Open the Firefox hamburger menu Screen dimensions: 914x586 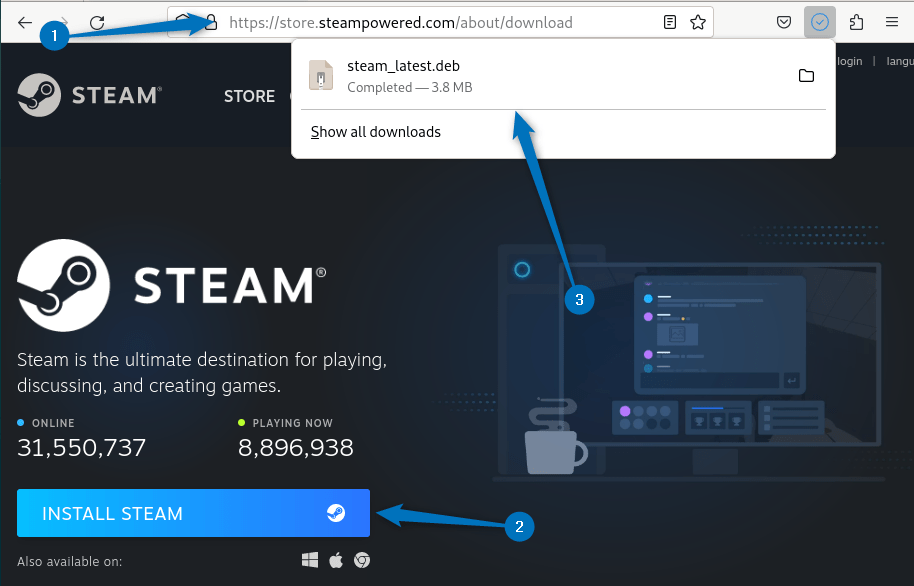(x=891, y=22)
